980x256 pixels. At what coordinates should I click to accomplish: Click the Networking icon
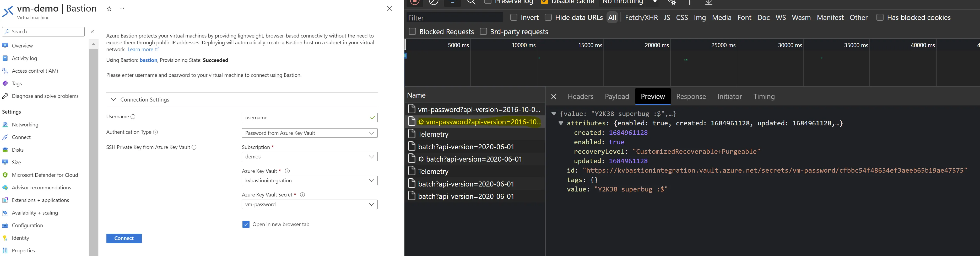click(5, 125)
